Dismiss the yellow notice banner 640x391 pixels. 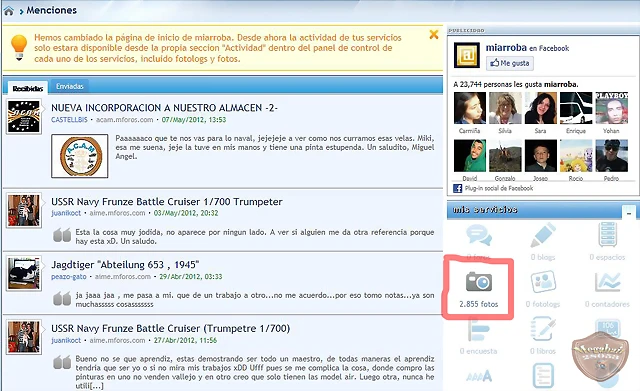(x=434, y=35)
